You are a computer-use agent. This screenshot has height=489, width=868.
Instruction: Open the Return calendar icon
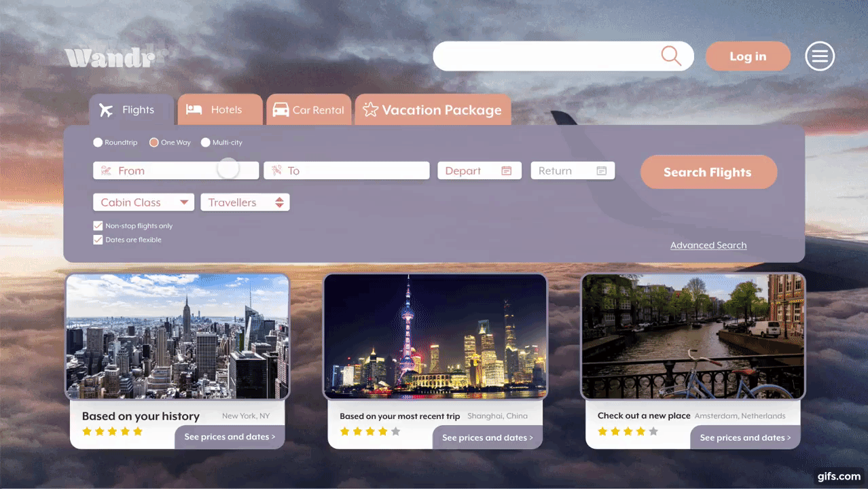601,170
